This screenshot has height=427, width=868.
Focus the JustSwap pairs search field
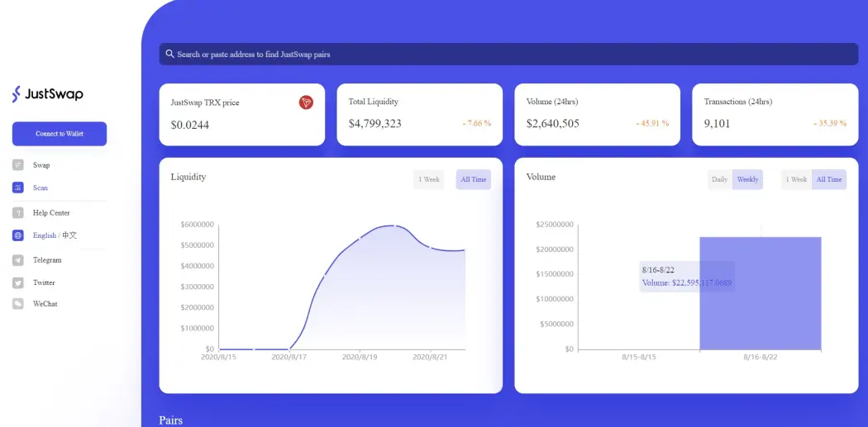pos(508,55)
